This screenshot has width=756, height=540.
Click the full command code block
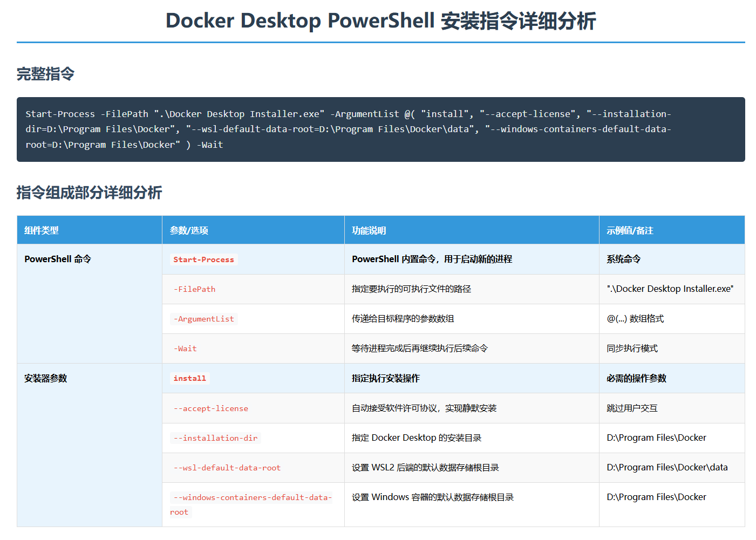(380, 129)
